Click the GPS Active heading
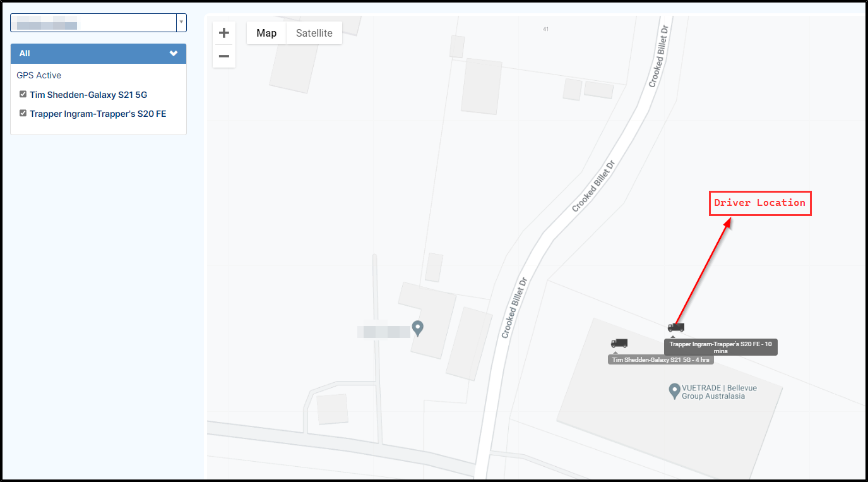This screenshot has width=868, height=482. (x=39, y=75)
